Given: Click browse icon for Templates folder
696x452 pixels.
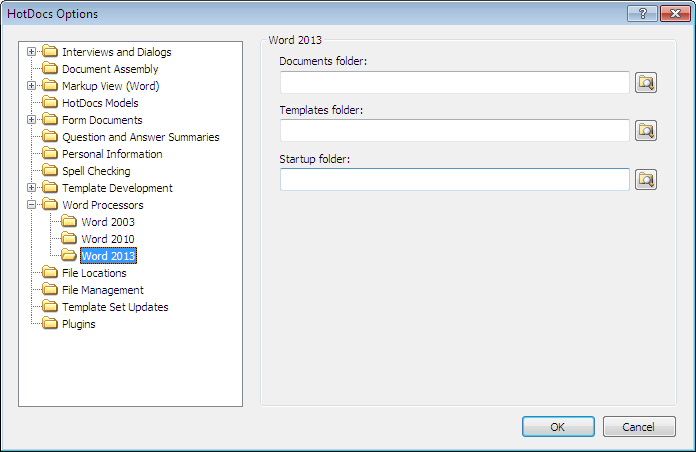Looking at the screenshot, I should [x=646, y=131].
